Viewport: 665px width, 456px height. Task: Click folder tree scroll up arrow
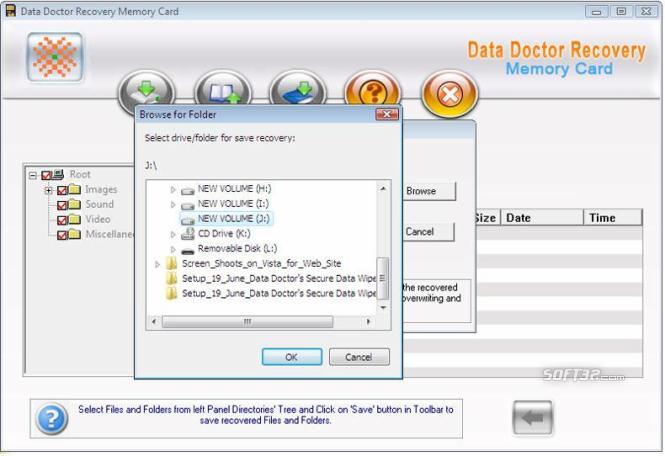point(383,188)
